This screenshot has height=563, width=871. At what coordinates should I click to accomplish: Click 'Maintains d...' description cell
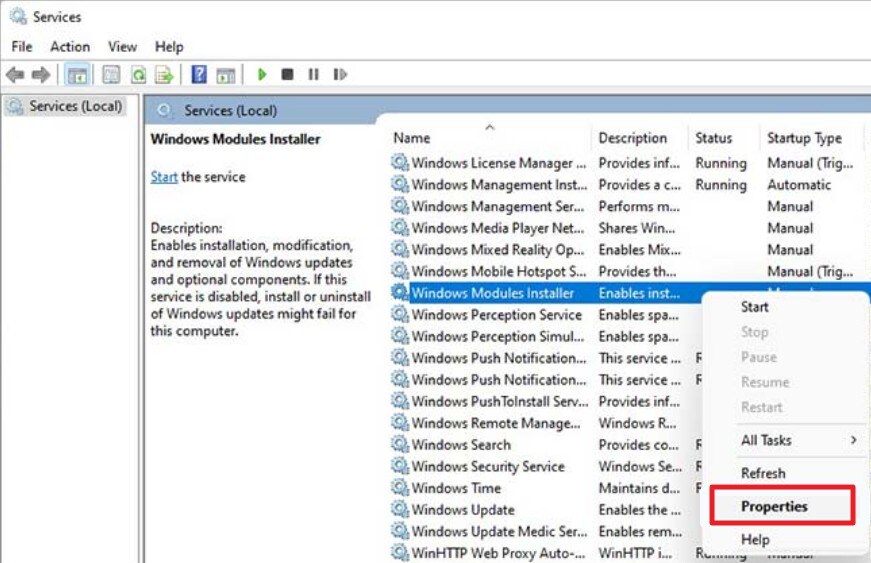coord(639,488)
